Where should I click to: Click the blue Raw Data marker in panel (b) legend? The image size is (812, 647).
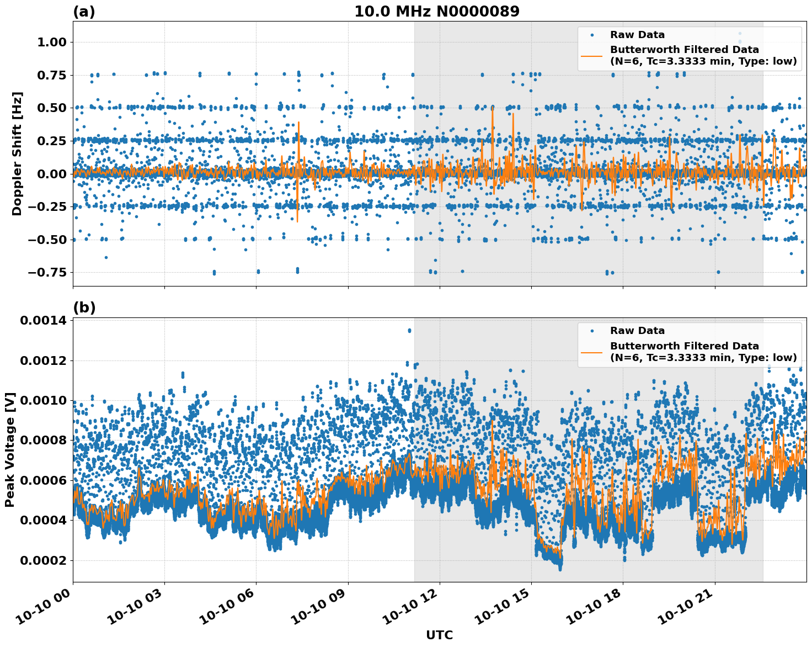point(592,331)
